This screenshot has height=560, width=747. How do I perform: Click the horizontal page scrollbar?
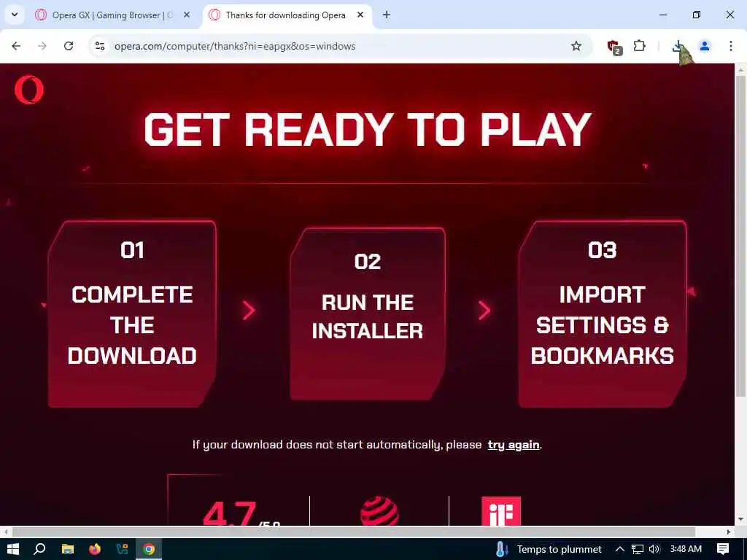(354, 532)
